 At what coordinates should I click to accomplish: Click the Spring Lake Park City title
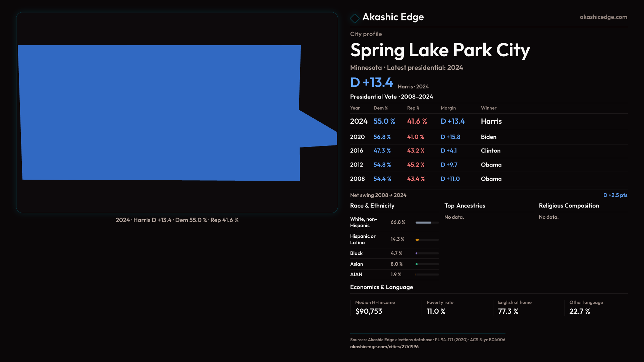pos(440,50)
